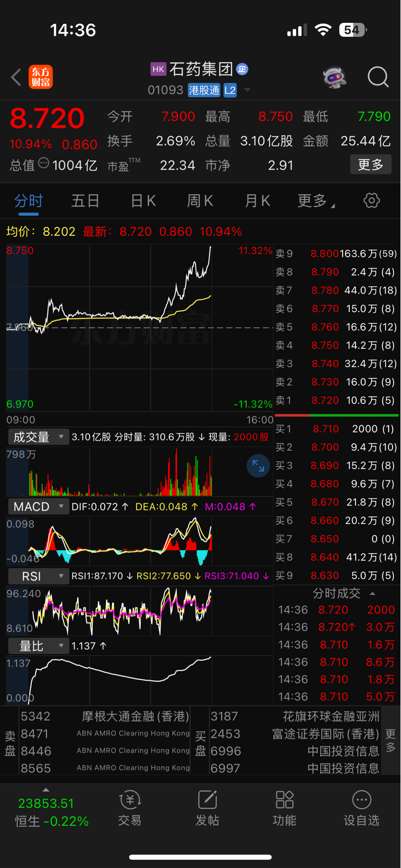The height and width of the screenshot is (868, 401).
Task: Open the robot assistant avatar
Action: pyautogui.click(x=334, y=77)
